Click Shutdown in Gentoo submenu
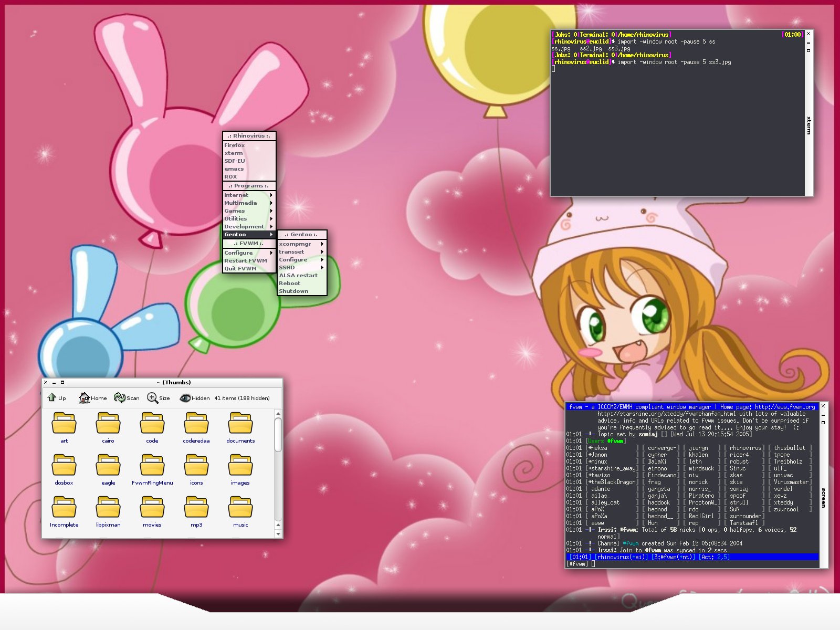This screenshot has width=840, height=630. click(302, 291)
